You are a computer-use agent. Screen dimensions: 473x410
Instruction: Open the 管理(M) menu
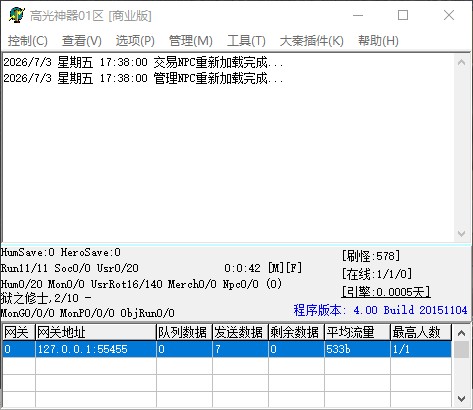coord(191,41)
